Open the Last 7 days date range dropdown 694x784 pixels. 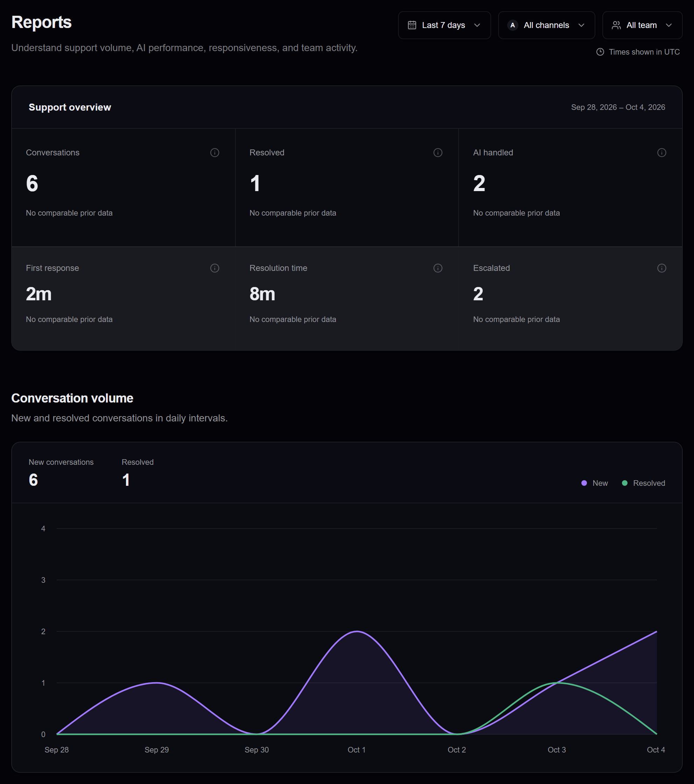[x=444, y=25]
